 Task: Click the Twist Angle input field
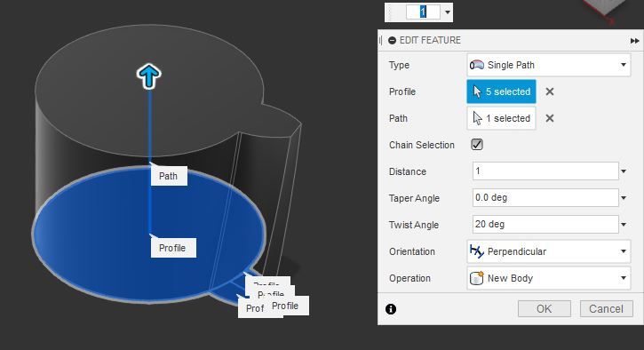[545, 224]
